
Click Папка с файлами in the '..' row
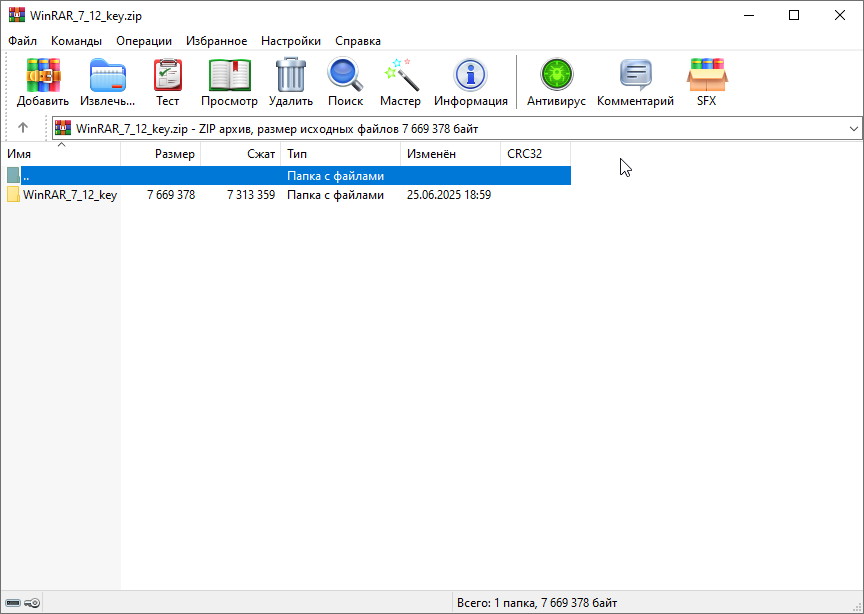(335, 176)
